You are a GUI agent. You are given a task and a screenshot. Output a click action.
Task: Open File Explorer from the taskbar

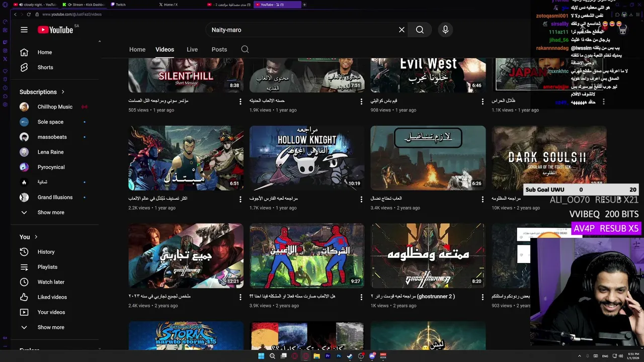point(316,356)
